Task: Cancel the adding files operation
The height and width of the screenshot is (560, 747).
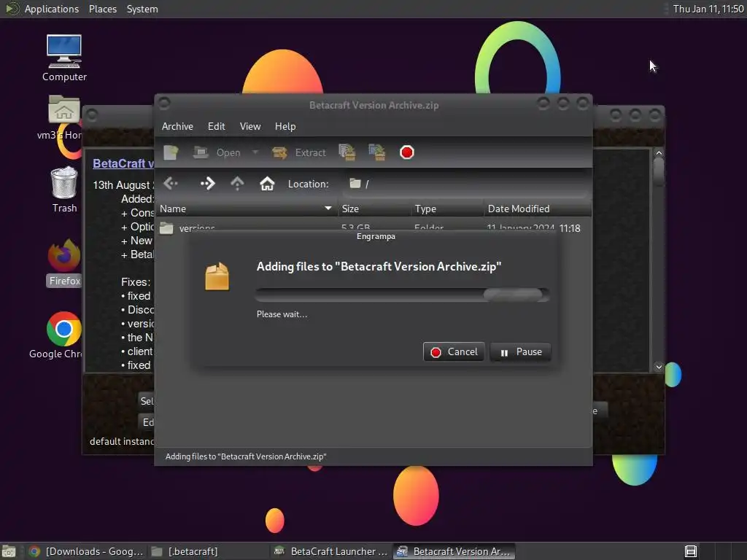Action: (x=454, y=352)
